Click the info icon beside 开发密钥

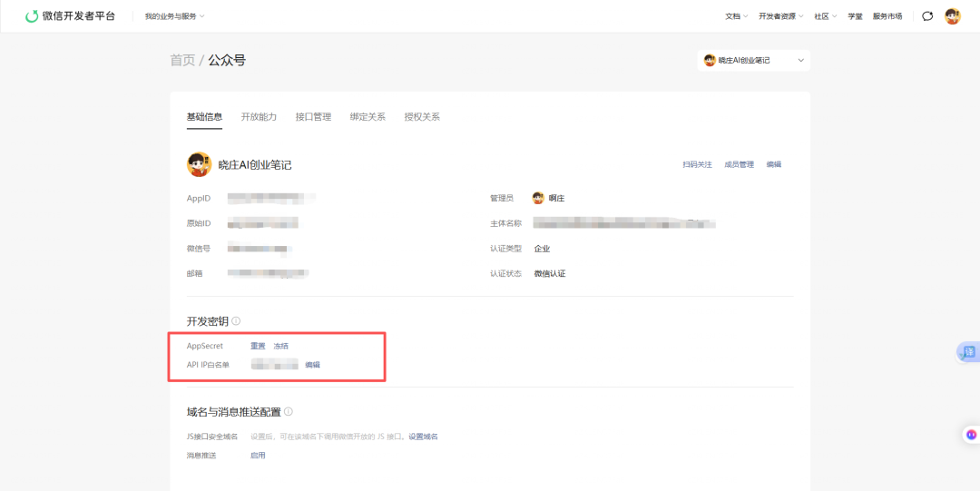(x=236, y=321)
